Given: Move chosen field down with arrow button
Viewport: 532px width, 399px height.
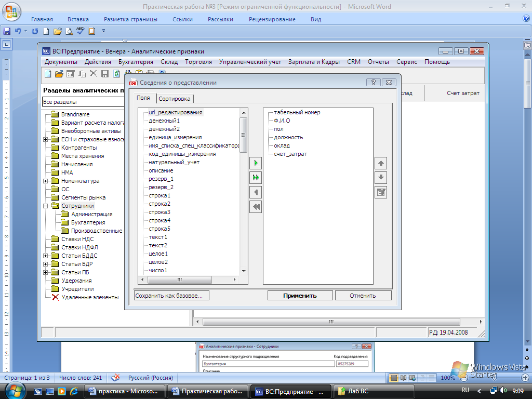Looking at the screenshot, I should 381,178.
